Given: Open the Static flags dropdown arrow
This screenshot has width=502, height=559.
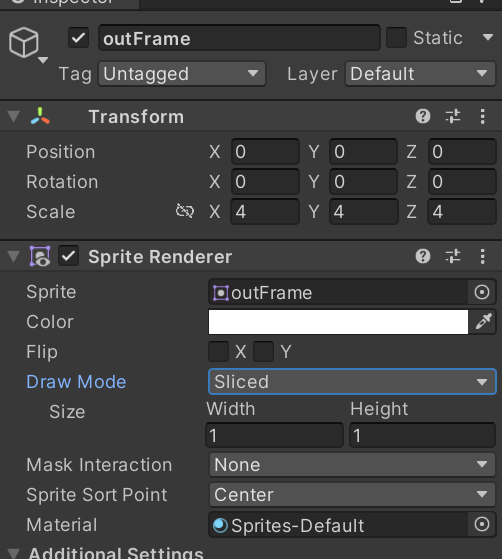Looking at the screenshot, I should (x=487, y=37).
